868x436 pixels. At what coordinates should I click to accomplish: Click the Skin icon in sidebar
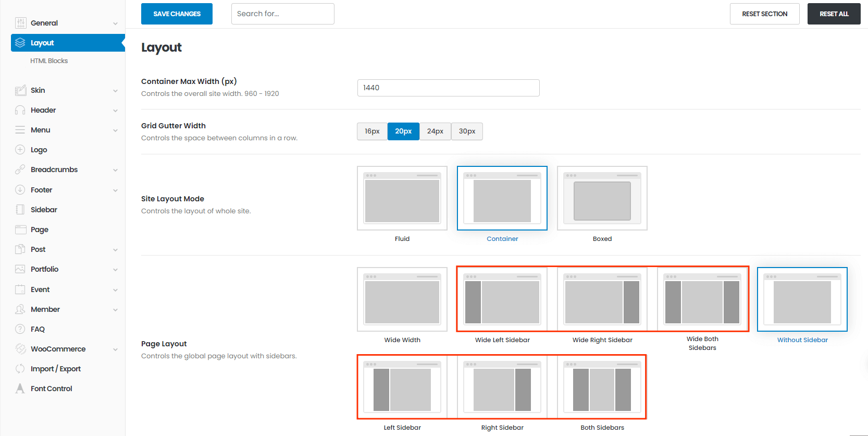coord(20,90)
